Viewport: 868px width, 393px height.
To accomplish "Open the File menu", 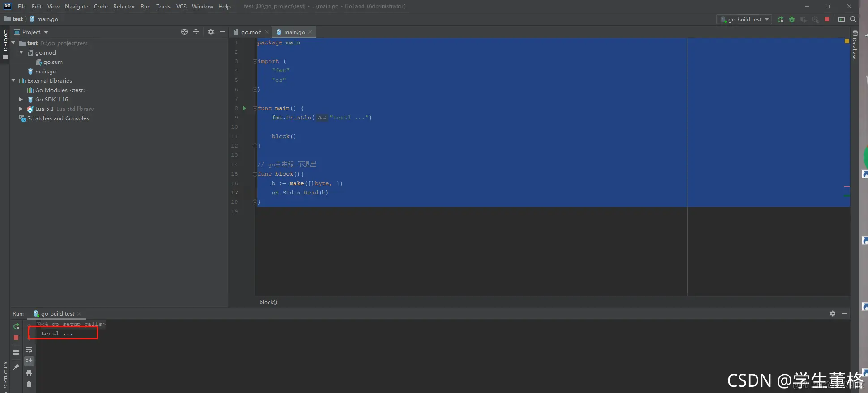I will pos(22,6).
